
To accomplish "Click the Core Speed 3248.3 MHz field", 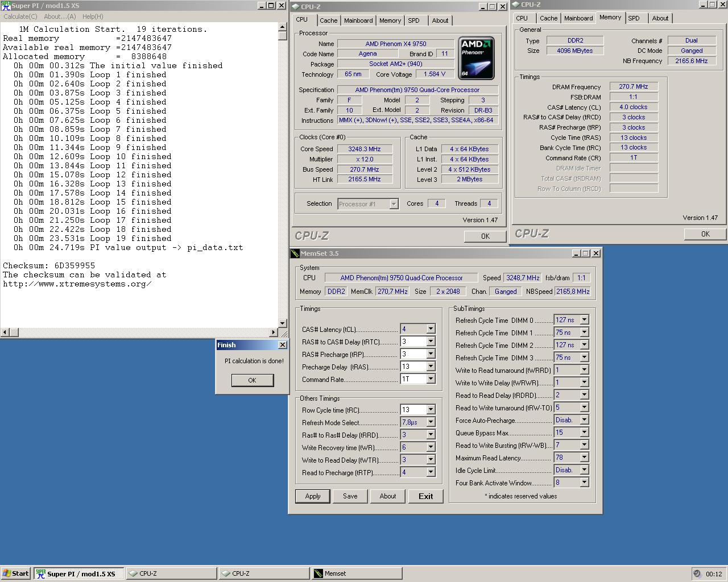I will pyautogui.click(x=365, y=149).
